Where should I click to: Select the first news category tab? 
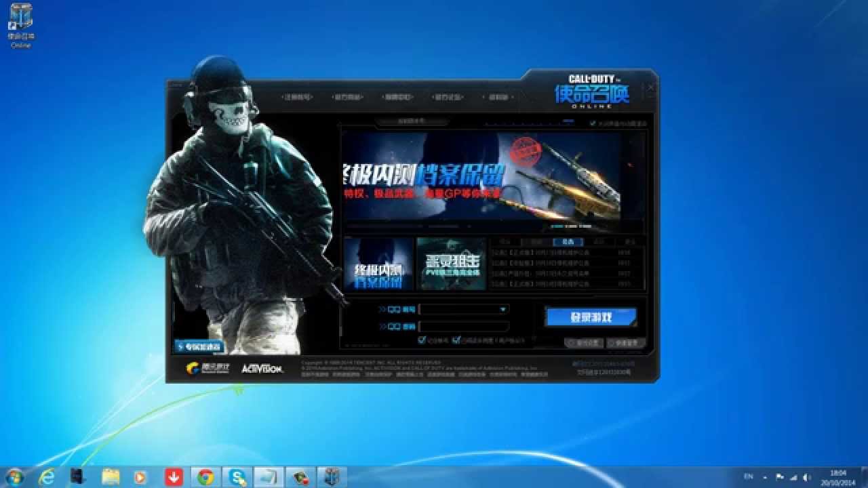pyautogui.click(x=505, y=242)
